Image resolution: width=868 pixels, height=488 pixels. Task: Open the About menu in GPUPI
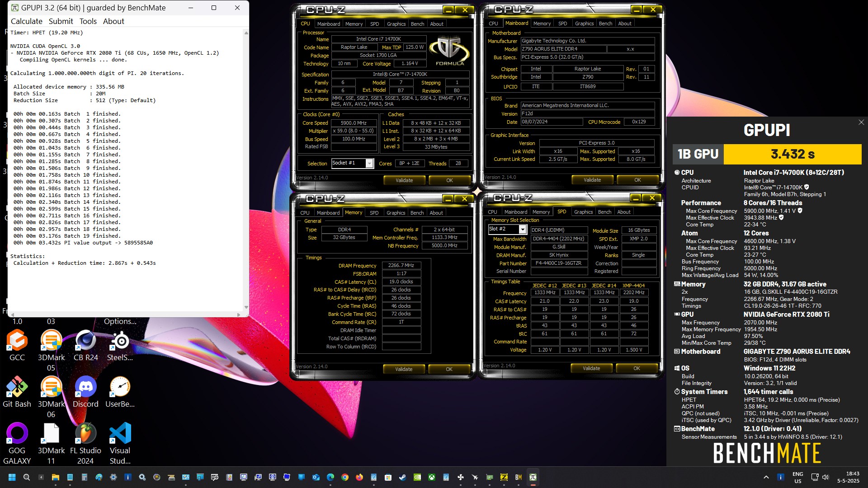tap(113, 21)
